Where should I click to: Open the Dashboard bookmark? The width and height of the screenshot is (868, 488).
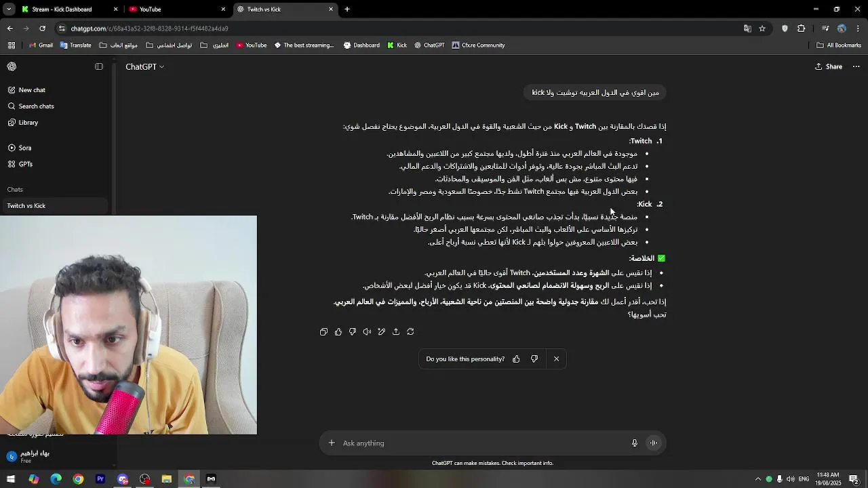tap(361, 45)
